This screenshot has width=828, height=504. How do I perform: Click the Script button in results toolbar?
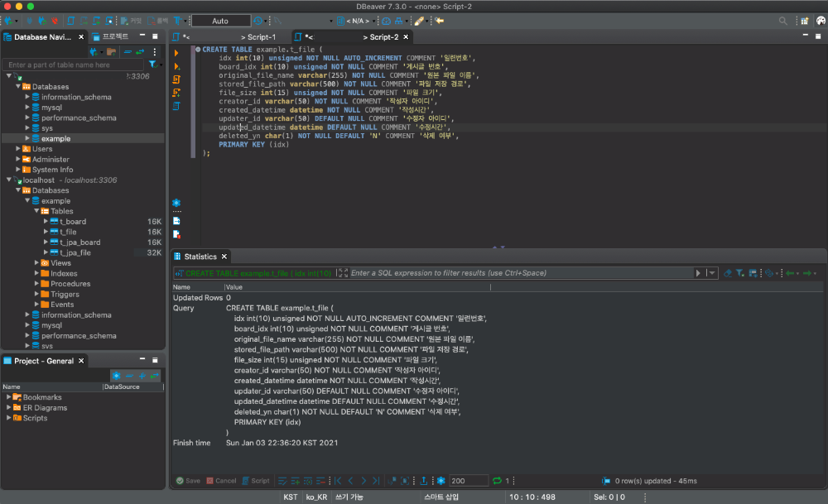click(x=256, y=481)
